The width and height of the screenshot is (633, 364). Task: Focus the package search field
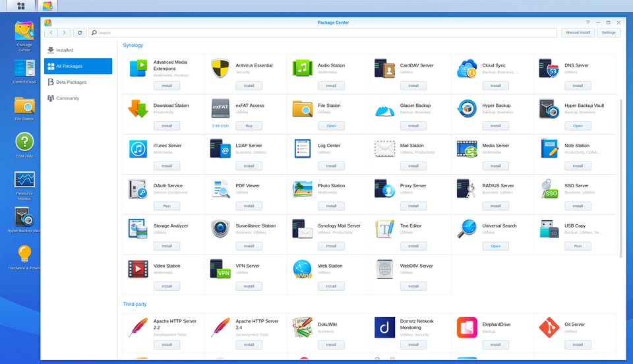[x=322, y=33]
